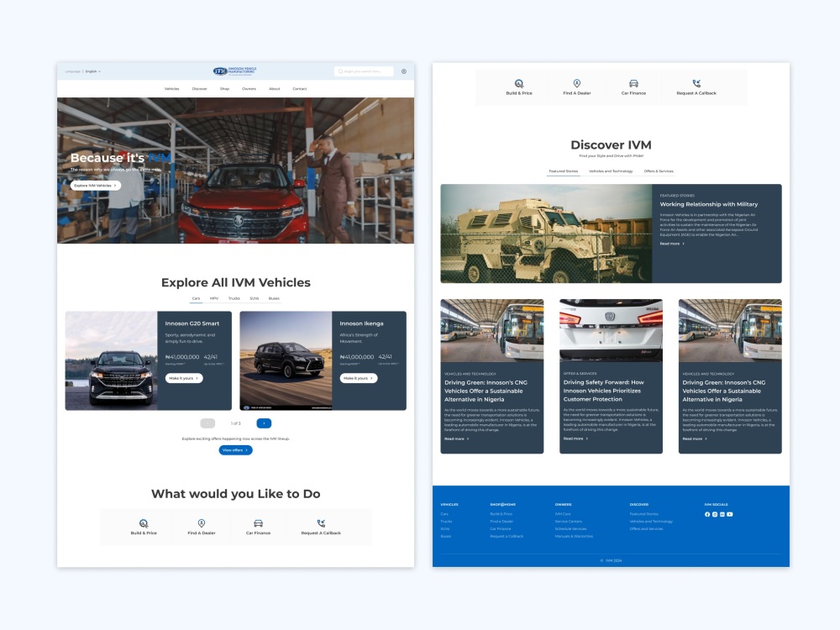Open the Instagram icon under IVM Socials
This screenshot has width=840, height=630.
point(715,514)
